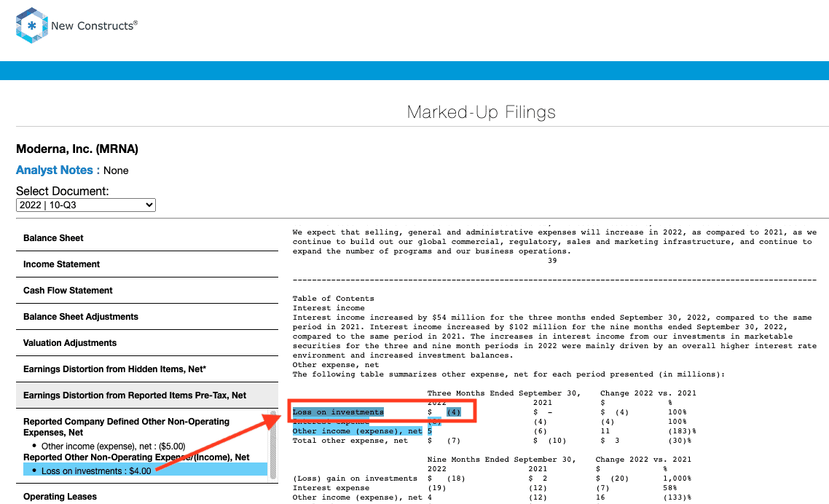
Task: Click Reported Other Non-Operating Expense/(Income), Net heading
Action: tap(136, 457)
